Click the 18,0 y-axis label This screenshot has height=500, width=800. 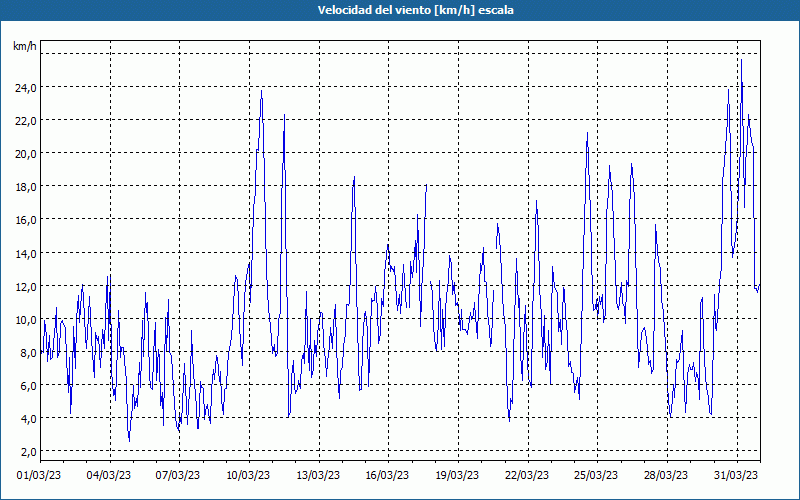pyautogui.click(x=26, y=187)
